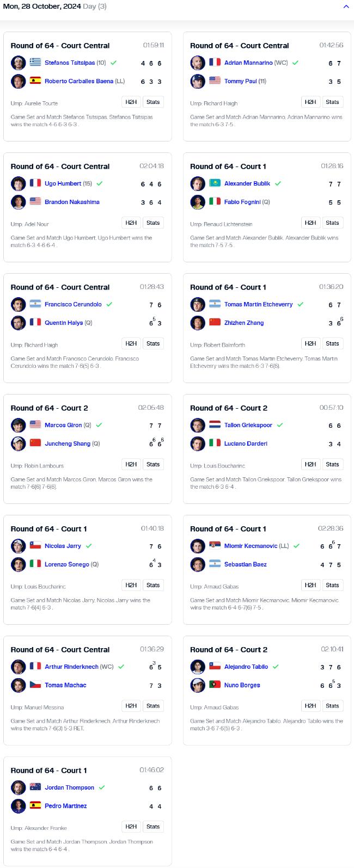This screenshot has height=868, width=354.
Task: Open Stats for Mannarino vs Tommy Paul
Action: click(333, 102)
